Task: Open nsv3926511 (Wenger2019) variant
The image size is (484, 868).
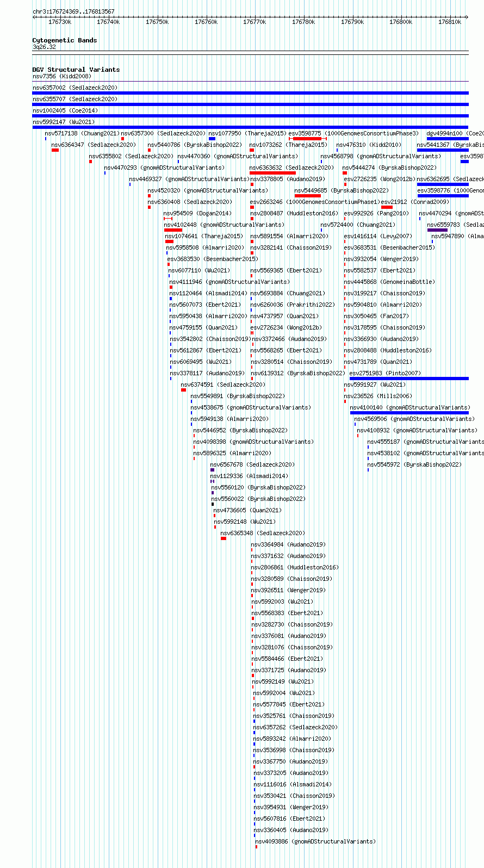Action: [288, 591]
